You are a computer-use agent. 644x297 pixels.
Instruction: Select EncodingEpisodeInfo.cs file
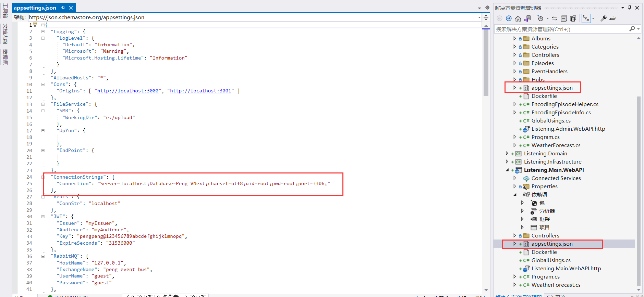coord(561,112)
